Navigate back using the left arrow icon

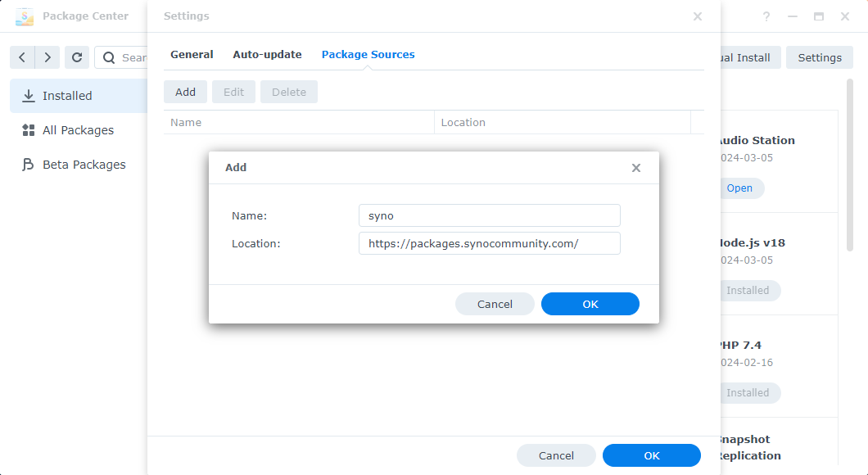[22, 57]
